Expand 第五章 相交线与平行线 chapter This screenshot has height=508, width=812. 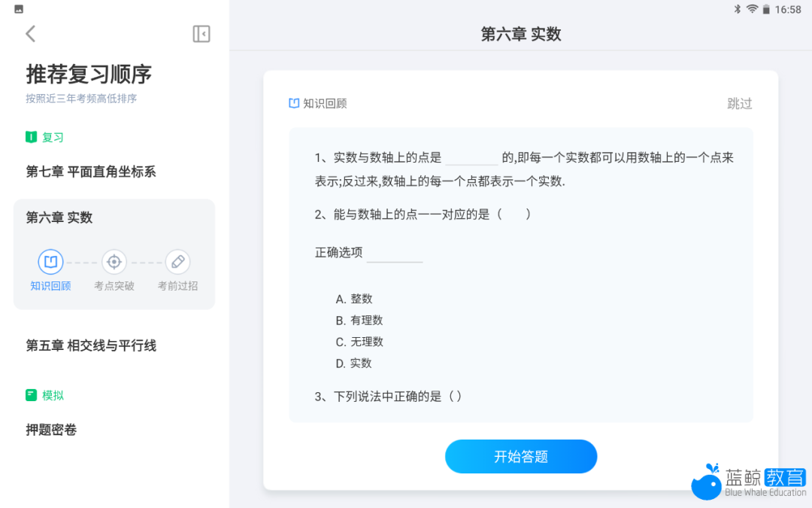tap(91, 345)
